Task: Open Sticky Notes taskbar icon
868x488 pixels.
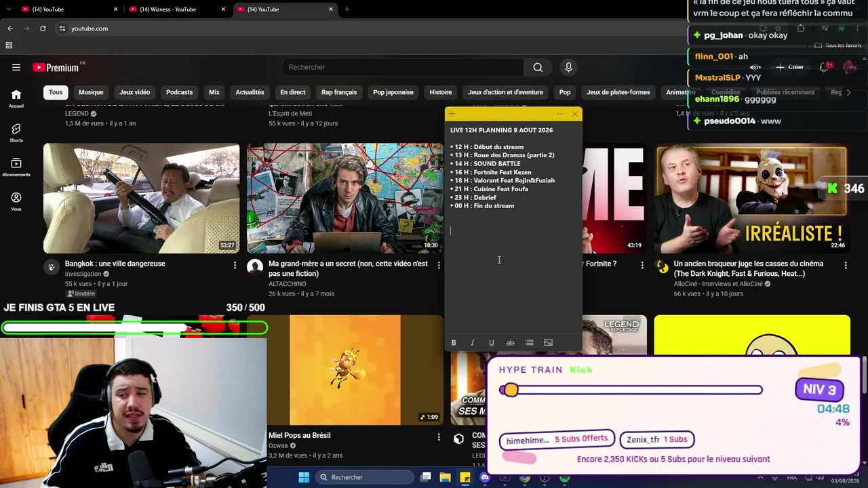Action: pyautogui.click(x=465, y=477)
